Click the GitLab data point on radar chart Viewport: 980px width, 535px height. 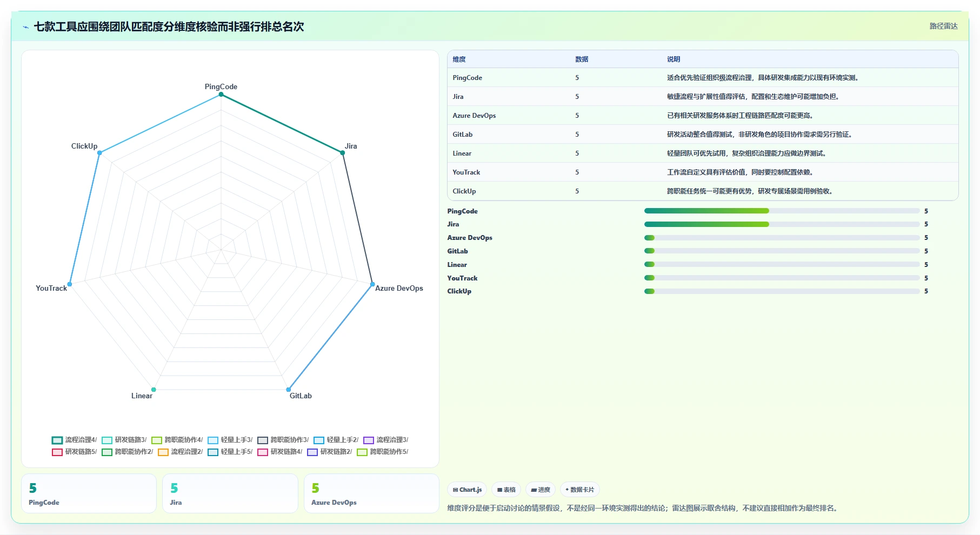pyautogui.click(x=289, y=390)
